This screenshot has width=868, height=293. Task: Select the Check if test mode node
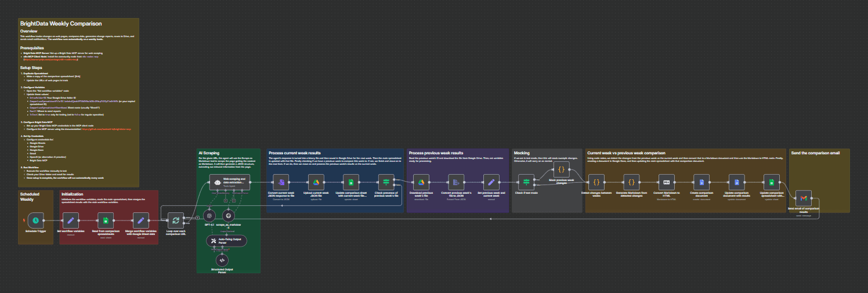click(526, 182)
